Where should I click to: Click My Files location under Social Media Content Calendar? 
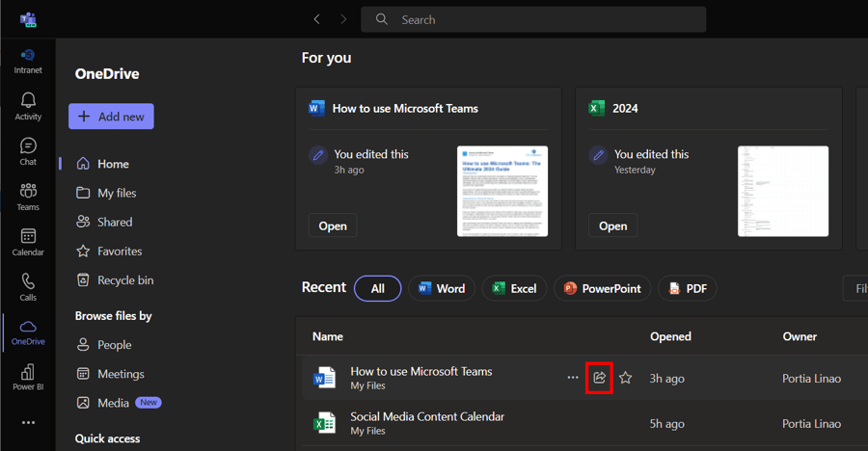[x=367, y=431]
